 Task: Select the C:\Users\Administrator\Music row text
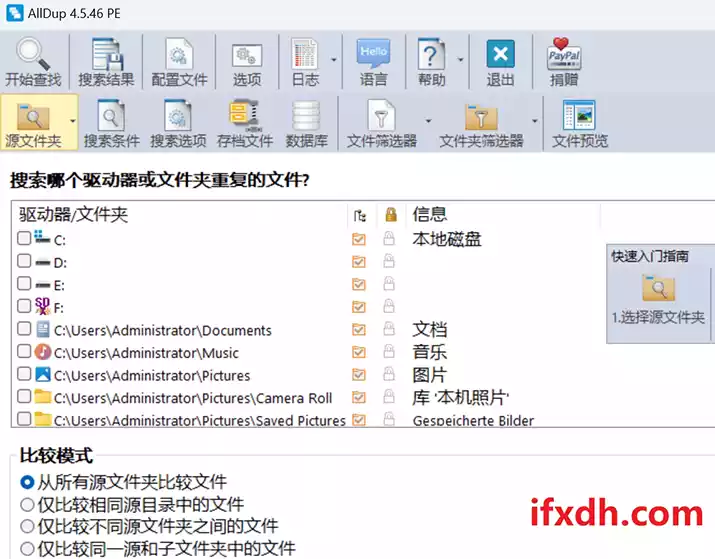[x=146, y=352]
